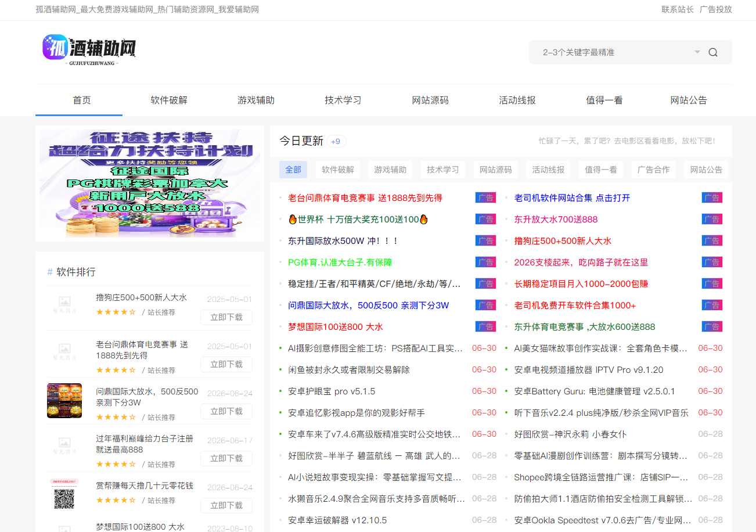Open 安卓电视频道播放器 IPTV Pro v9.1.20 article
Viewport: 756px width, 532px height.
[x=589, y=369]
